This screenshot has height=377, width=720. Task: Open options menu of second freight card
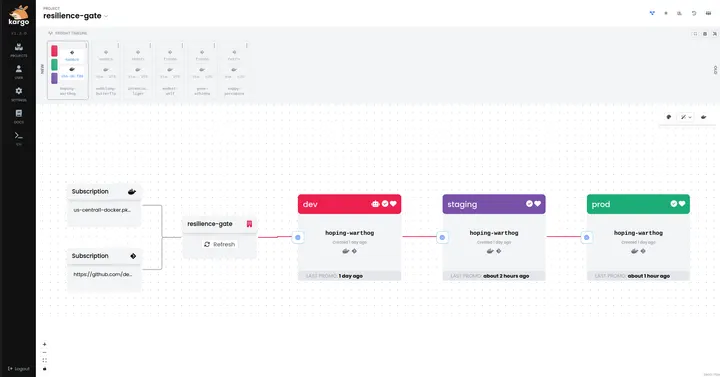point(118,45)
